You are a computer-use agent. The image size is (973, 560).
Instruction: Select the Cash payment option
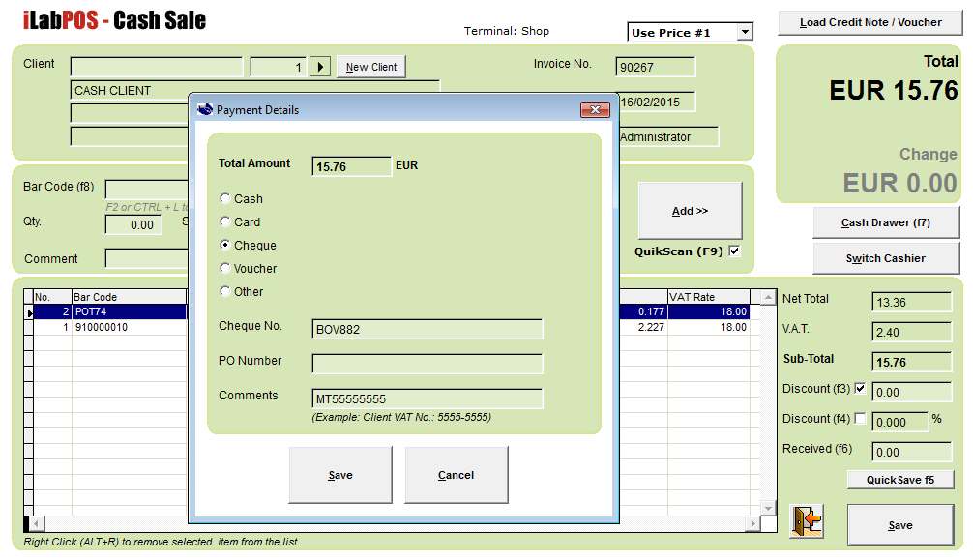click(225, 199)
